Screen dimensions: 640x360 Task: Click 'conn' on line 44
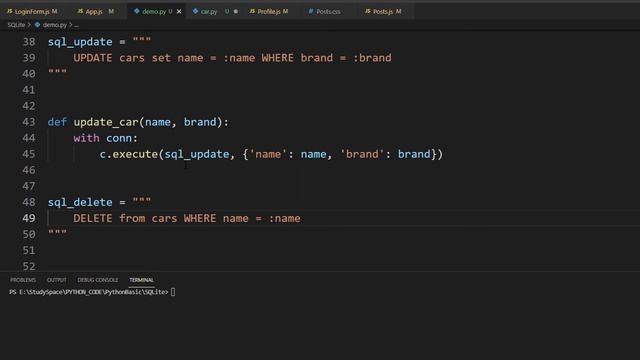coord(119,138)
